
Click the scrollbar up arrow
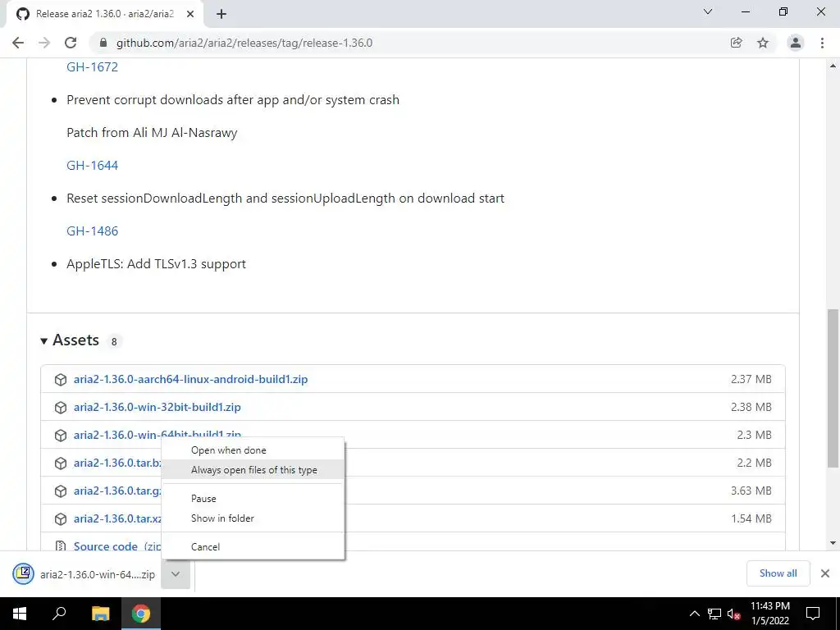pos(833,66)
